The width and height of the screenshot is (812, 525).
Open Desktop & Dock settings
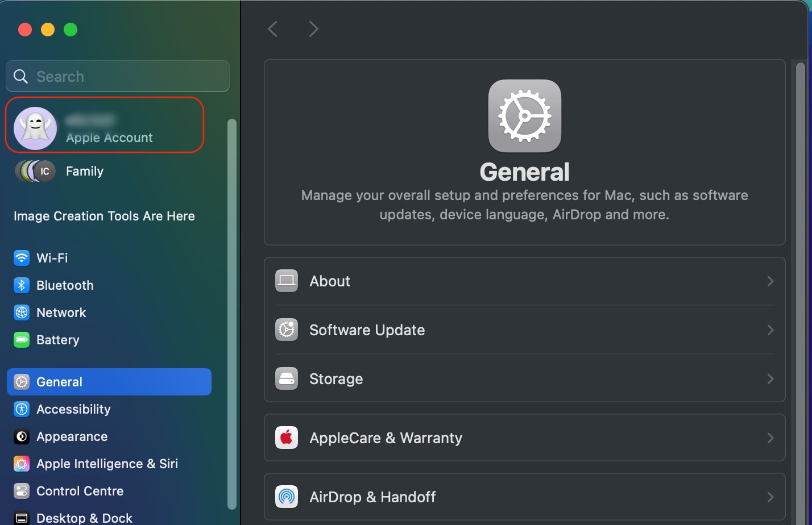coord(21,516)
